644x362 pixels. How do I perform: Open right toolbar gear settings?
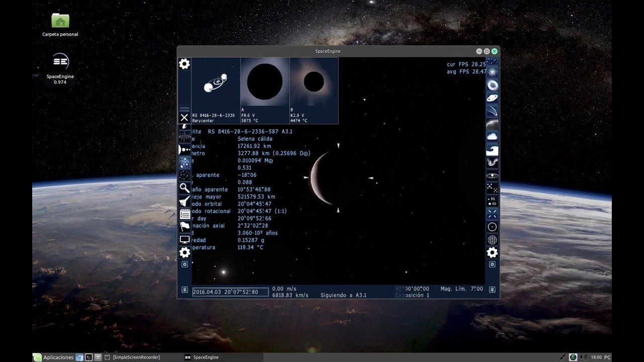pos(492,252)
